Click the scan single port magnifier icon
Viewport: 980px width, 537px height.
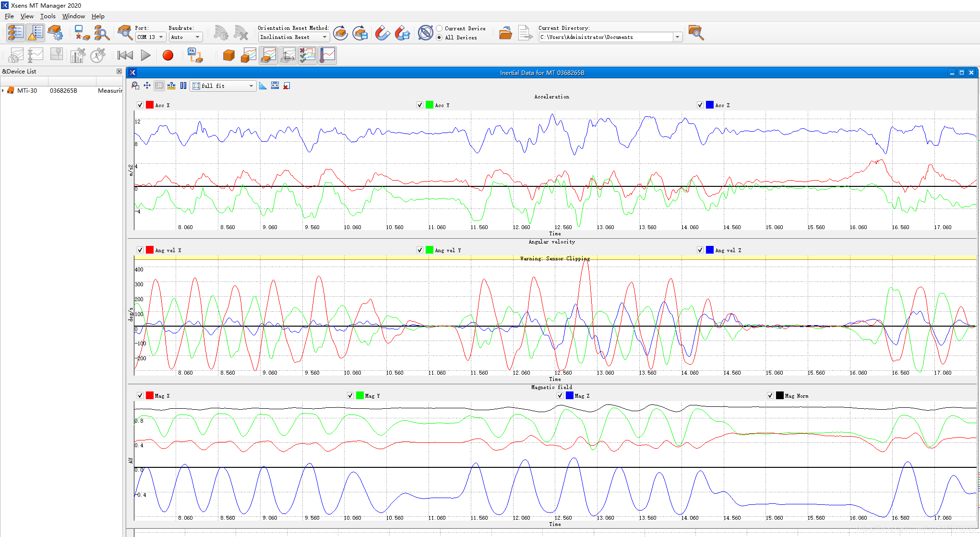125,33
